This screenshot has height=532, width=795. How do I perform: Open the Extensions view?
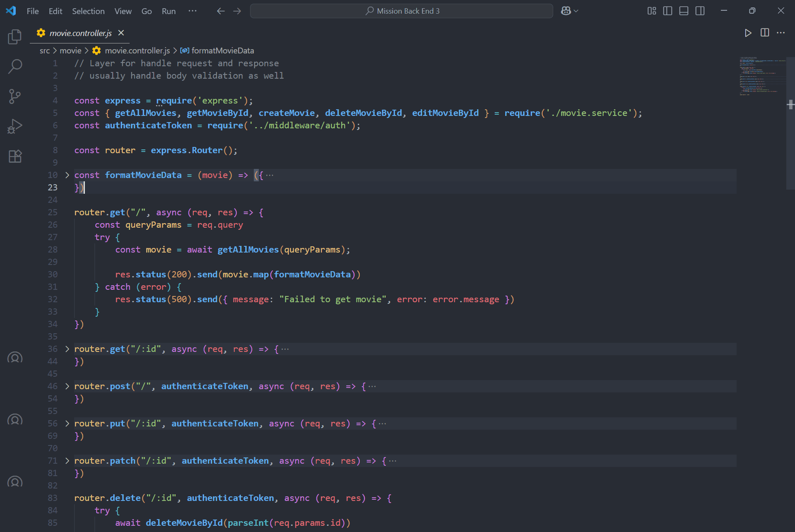(15, 156)
